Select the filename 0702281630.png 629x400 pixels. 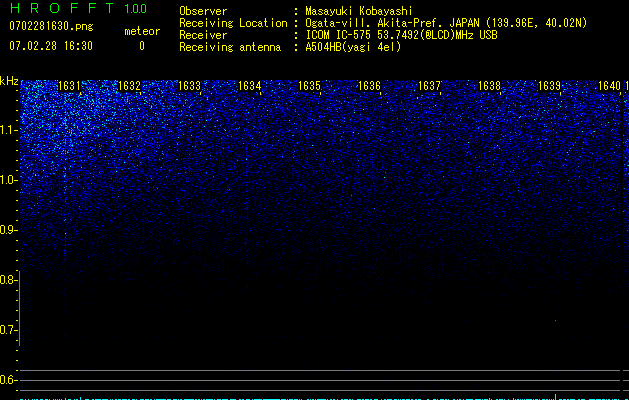click(x=51, y=26)
